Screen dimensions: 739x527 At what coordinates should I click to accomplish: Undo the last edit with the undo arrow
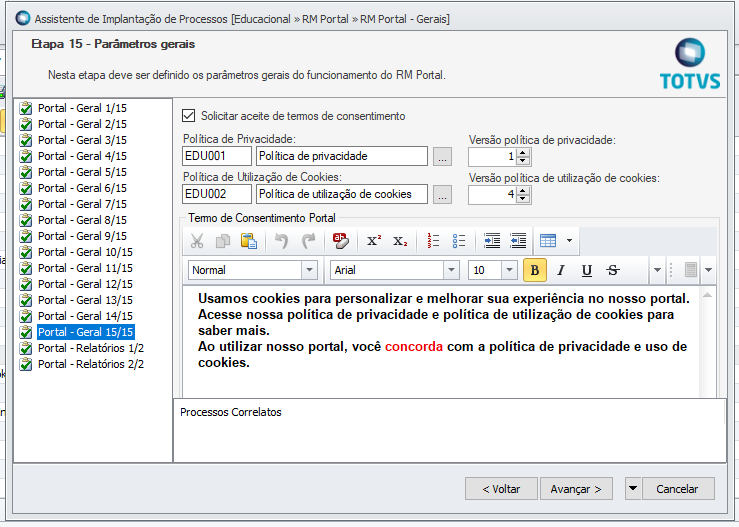(x=281, y=241)
